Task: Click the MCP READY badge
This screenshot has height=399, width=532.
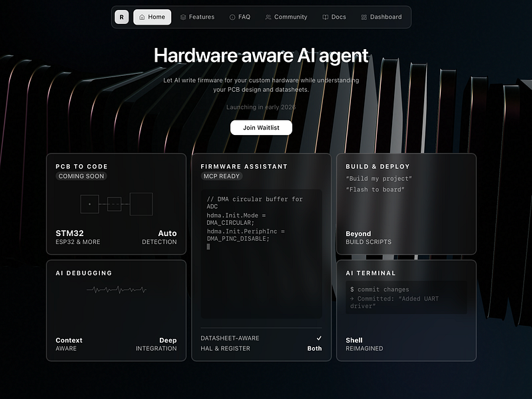Action: (x=222, y=176)
